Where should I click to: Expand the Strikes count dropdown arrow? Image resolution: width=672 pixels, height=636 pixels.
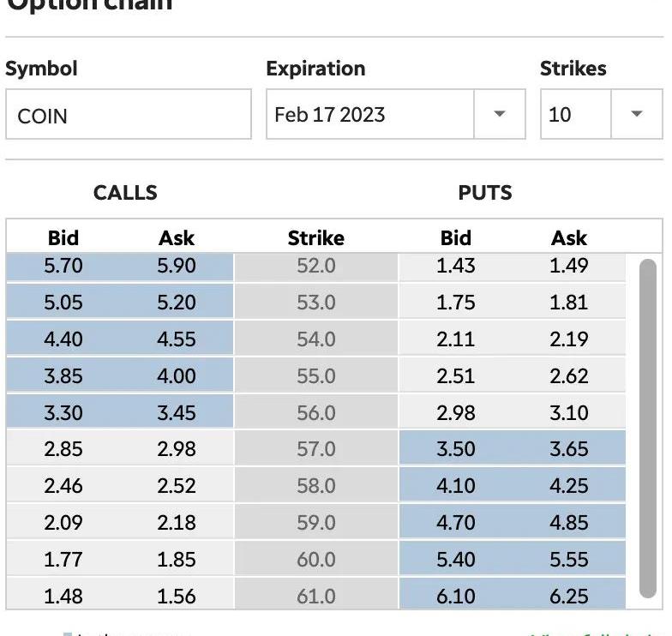[x=636, y=115]
